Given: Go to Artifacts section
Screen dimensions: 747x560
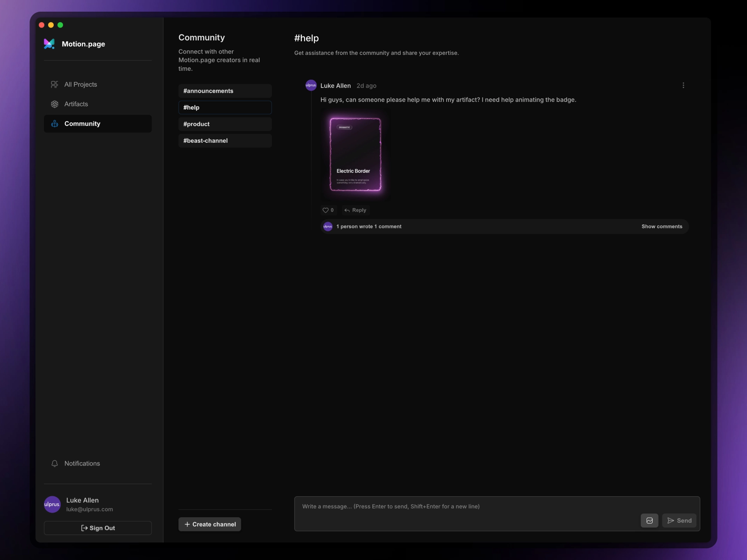Looking at the screenshot, I should (76, 104).
